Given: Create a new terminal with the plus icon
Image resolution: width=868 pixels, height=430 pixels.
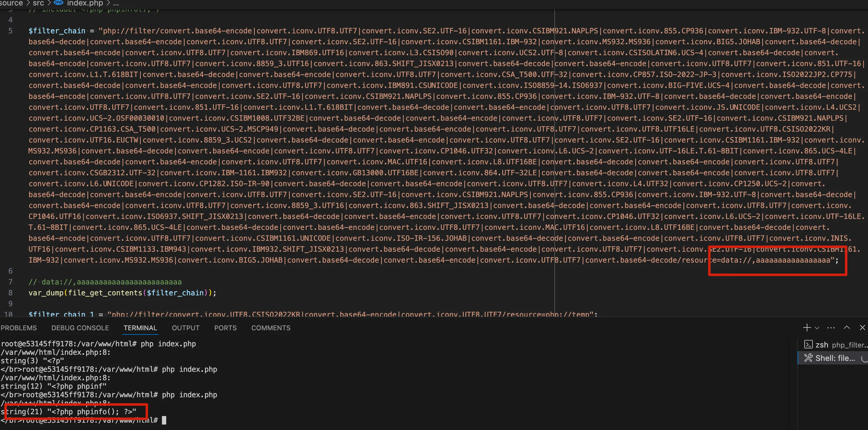Looking at the screenshot, I should click(807, 328).
